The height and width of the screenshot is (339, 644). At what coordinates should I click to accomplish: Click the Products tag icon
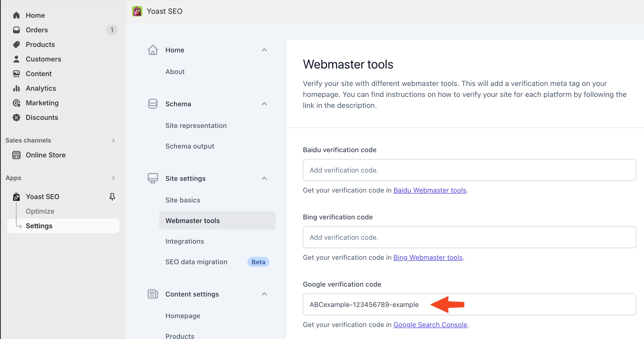click(x=16, y=45)
